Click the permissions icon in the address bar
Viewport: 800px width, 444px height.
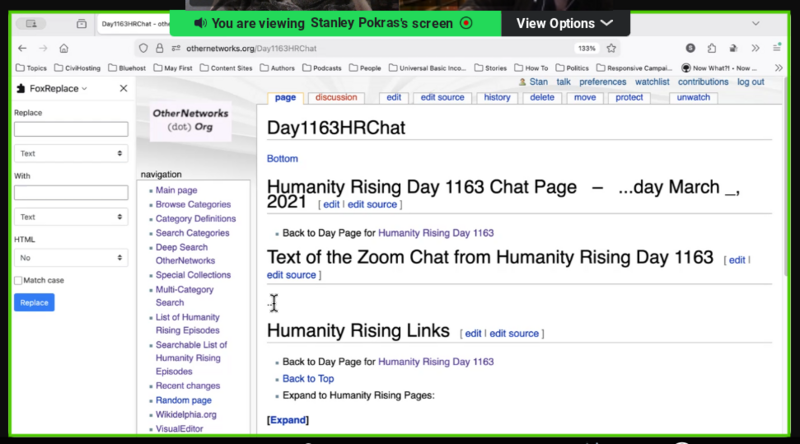(176, 48)
